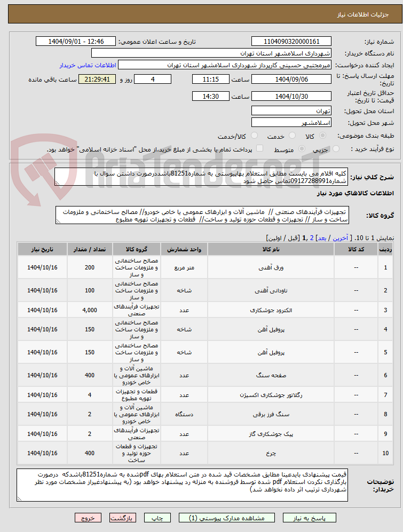Screen dimensions: 403x532
Task: Open مشاهده مدارک پیوستی (1) button
Action: [x=226, y=518]
